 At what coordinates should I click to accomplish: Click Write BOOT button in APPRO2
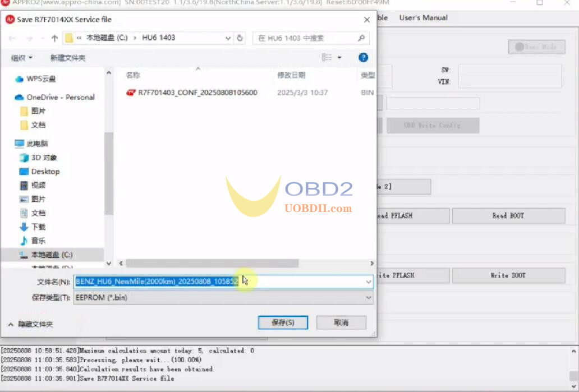pos(508,275)
